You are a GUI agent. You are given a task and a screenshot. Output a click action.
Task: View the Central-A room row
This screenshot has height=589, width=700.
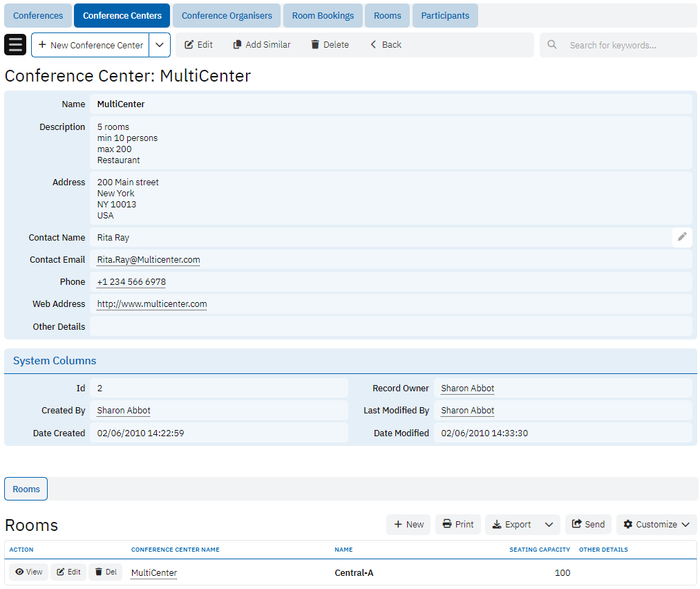click(x=29, y=572)
